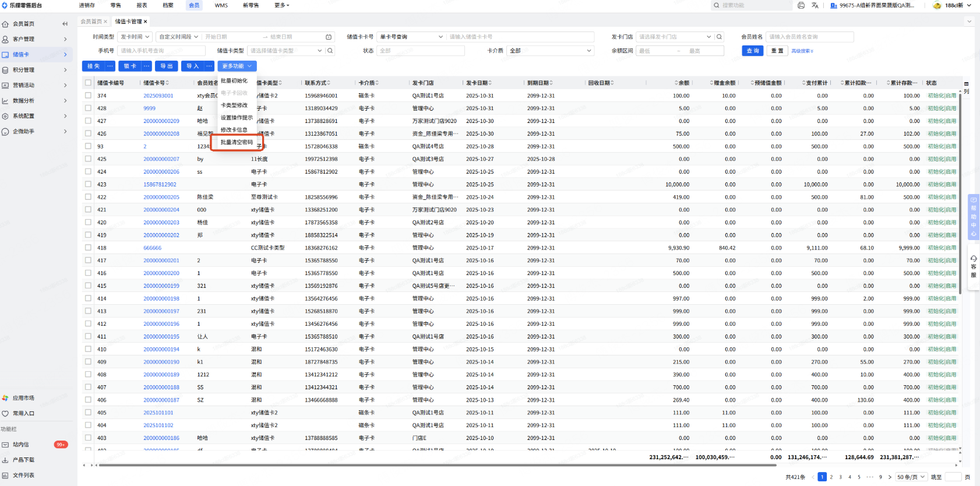Click the calendar icon in the date range
Image resolution: width=980 pixels, height=486 pixels.
[329, 37]
